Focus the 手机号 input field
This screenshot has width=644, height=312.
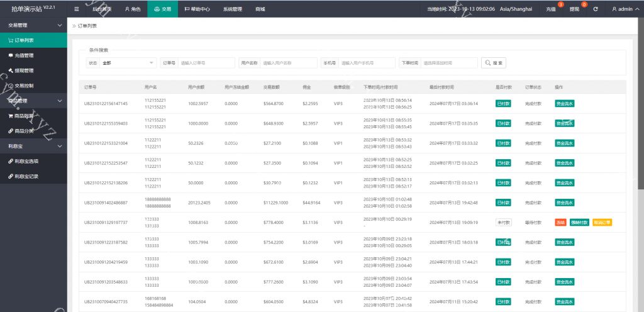(x=367, y=63)
